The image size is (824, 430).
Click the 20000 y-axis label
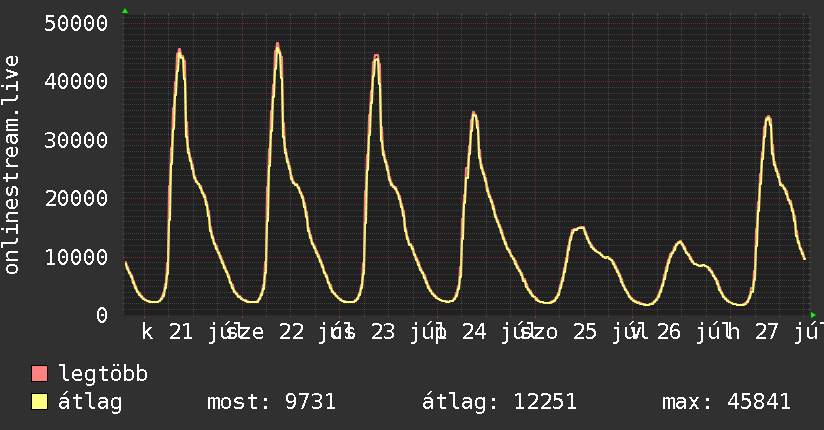tap(76, 198)
